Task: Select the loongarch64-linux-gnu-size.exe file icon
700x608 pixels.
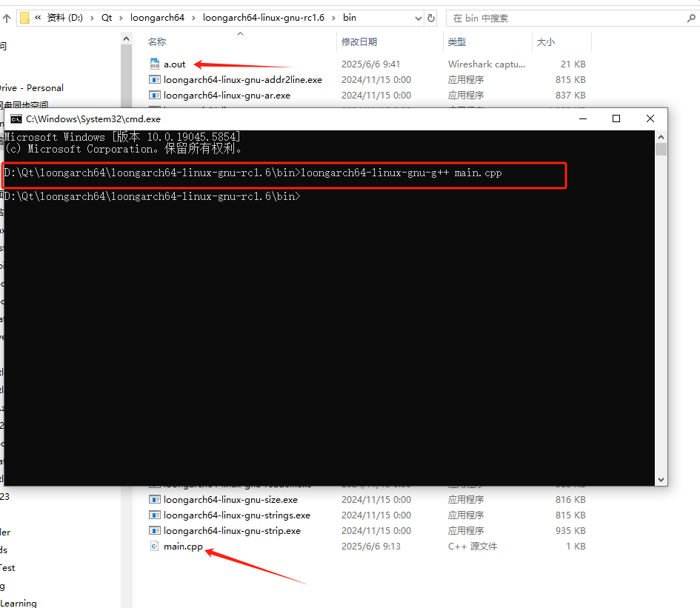Action: click(155, 500)
